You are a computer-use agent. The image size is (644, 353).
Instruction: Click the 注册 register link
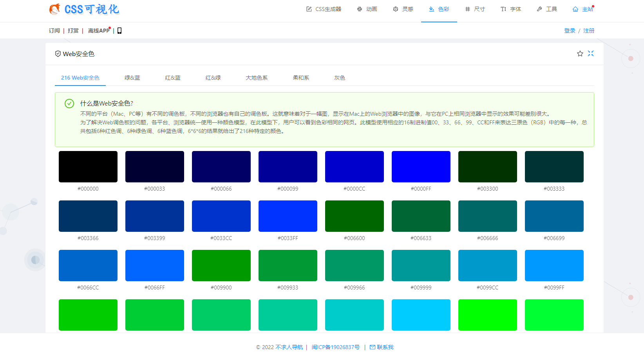tap(589, 31)
